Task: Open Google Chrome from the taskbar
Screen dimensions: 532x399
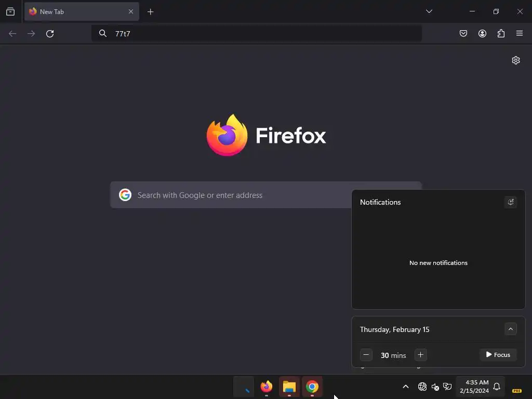Action: point(312,387)
